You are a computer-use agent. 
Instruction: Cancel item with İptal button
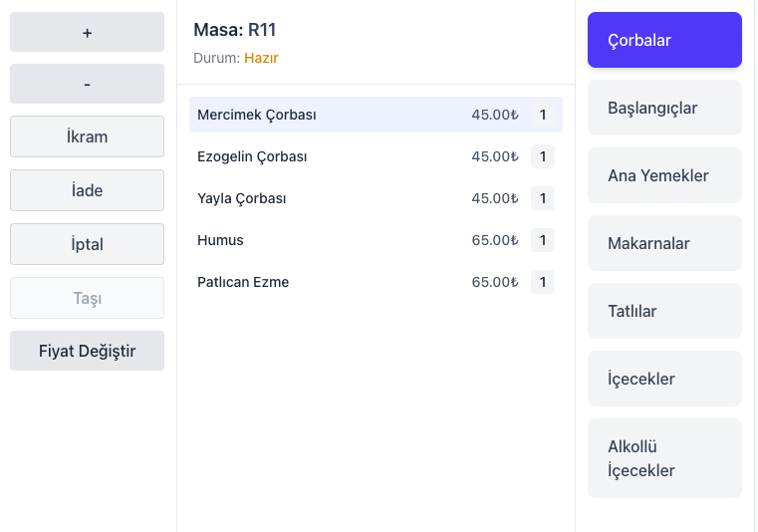pyautogui.click(x=87, y=244)
